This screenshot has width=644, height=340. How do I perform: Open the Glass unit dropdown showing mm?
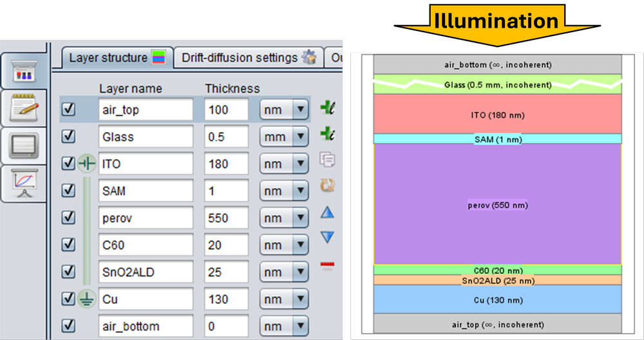[x=284, y=137]
